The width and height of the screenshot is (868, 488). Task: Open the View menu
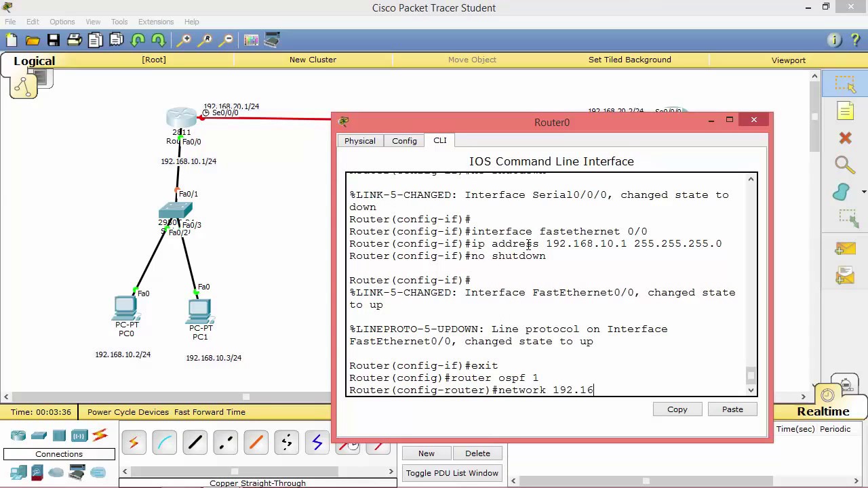(93, 22)
